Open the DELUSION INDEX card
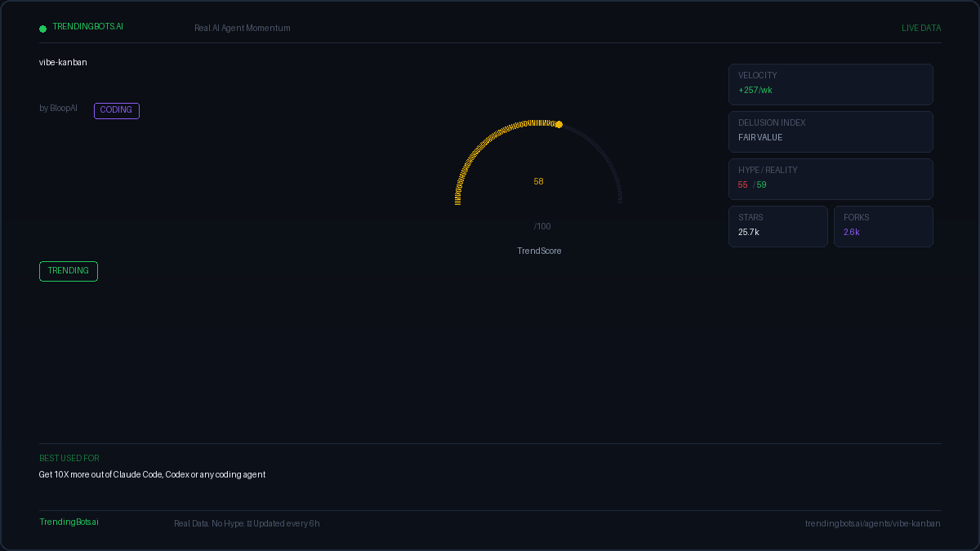Viewport: 980px width, 551px height. 831,131
